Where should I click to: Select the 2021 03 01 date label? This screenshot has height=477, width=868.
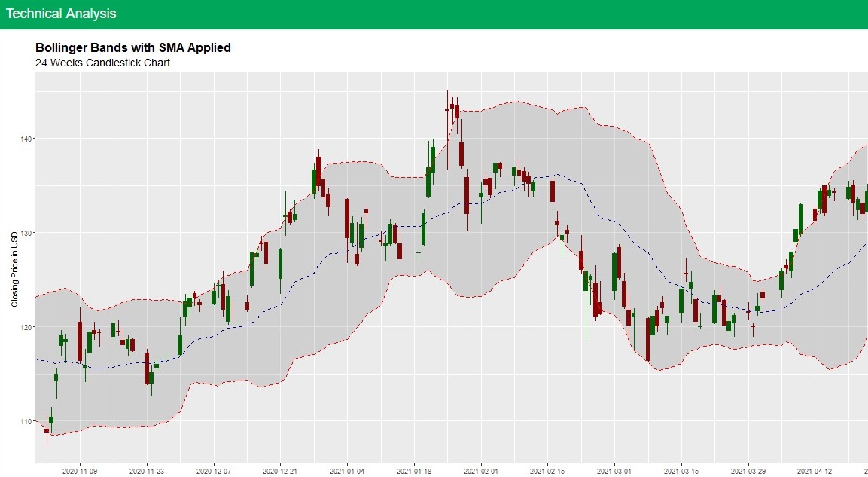point(614,471)
